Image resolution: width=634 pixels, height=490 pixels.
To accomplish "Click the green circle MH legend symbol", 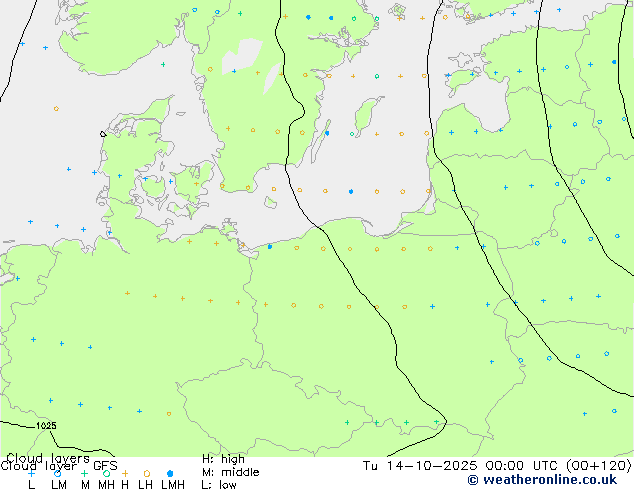I will [106, 473].
